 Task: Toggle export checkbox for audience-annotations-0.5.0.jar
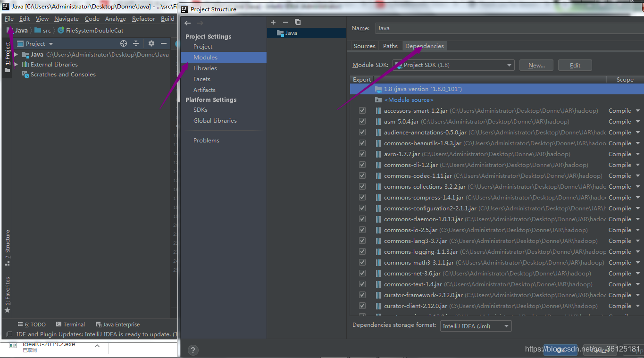(362, 133)
